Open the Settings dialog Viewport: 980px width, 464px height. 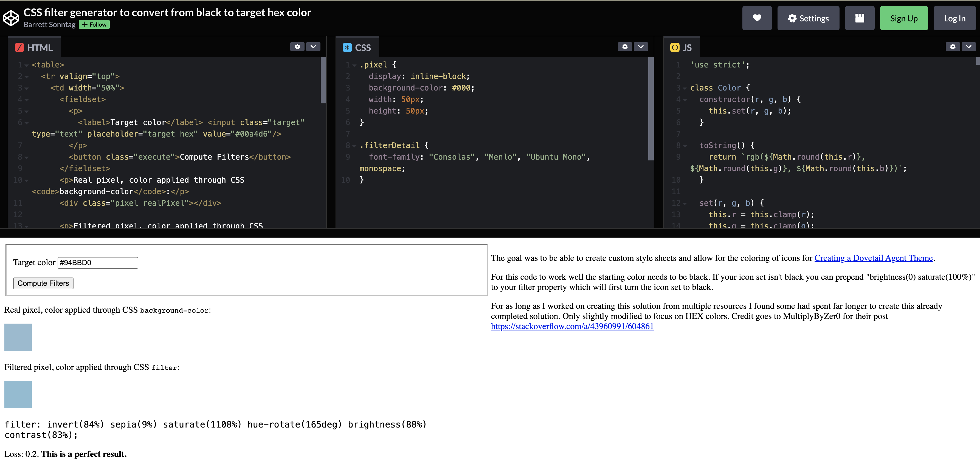pyautogui.click(x=808, y=18)
